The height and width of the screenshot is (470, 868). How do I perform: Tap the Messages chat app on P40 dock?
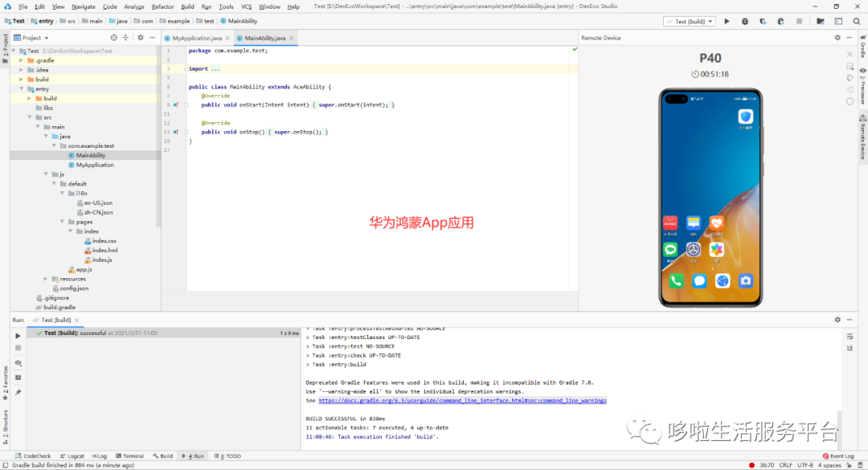point(698,280)
